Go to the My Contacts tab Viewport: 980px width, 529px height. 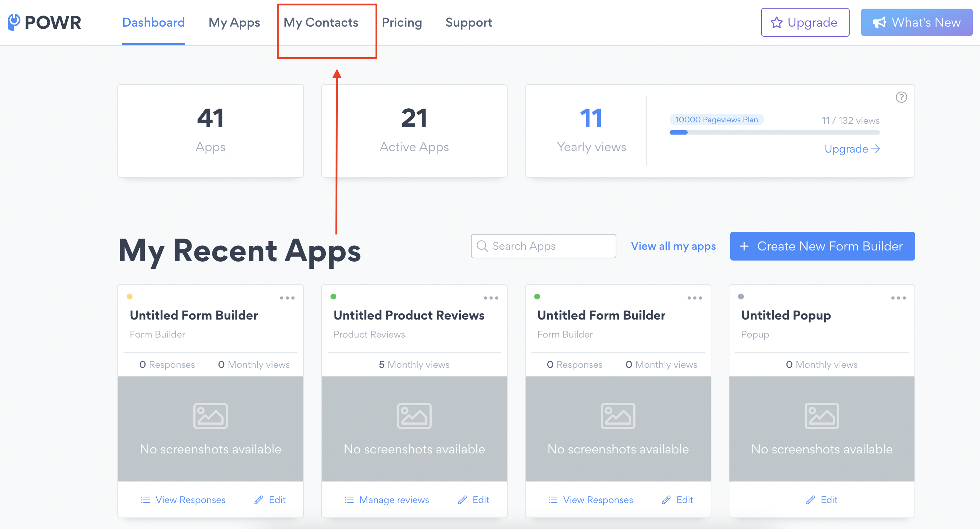coord(321,22)
